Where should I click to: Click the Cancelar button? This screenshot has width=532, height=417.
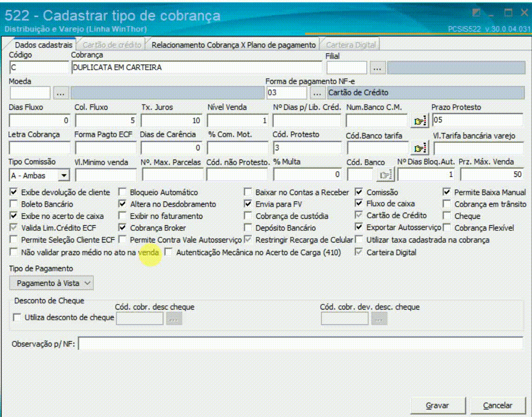pos(498,405)
